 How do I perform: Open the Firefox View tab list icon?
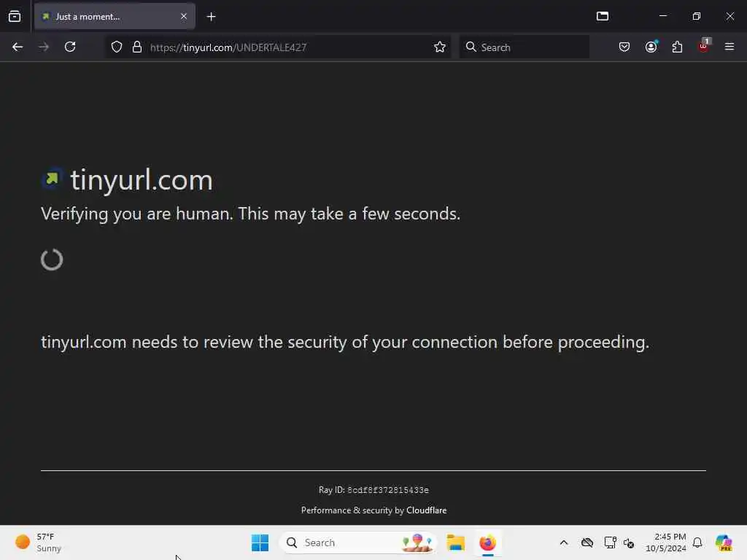(15, 17)
